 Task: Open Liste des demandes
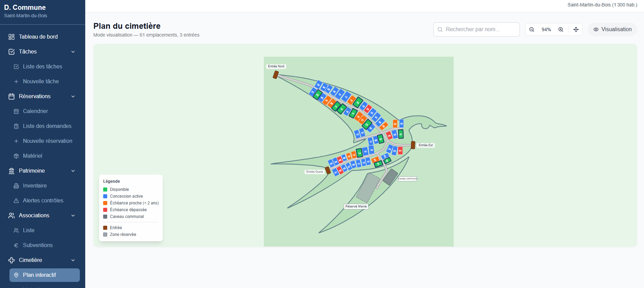(x=47, y=126)
